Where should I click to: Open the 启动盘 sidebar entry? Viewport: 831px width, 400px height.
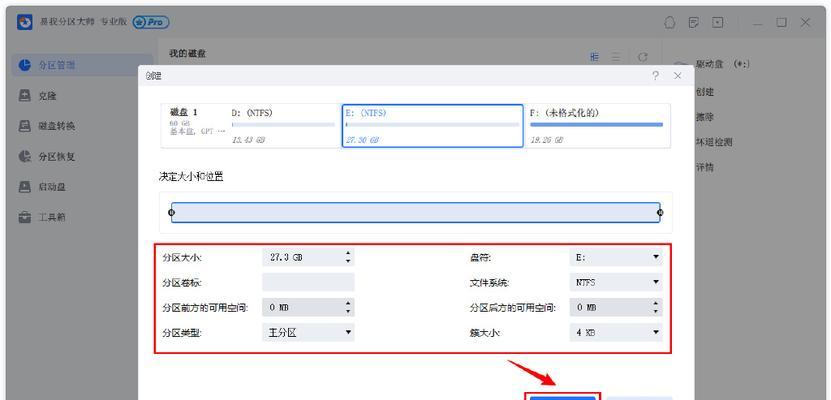point(42,186)
